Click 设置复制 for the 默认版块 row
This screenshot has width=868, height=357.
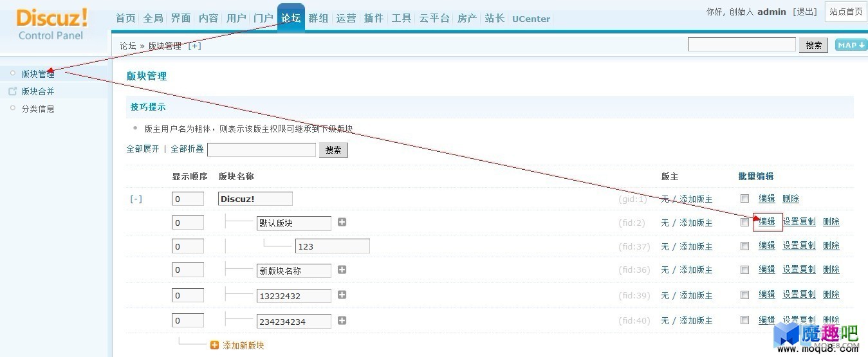[799, 221]
